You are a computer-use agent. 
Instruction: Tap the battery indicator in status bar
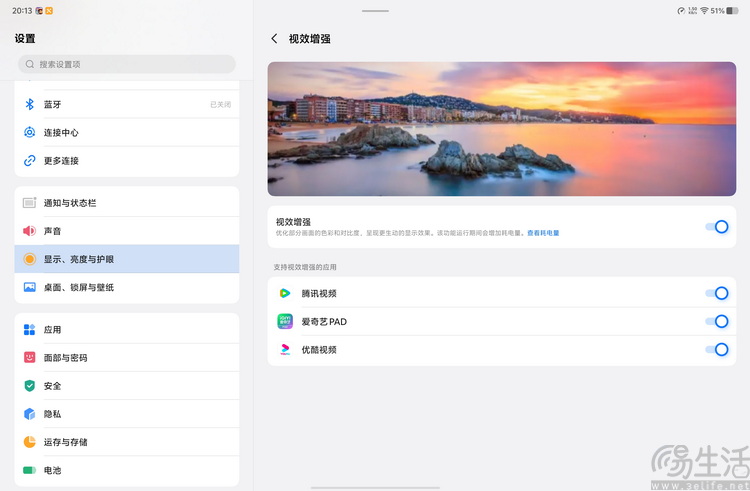tap(732, 11)
